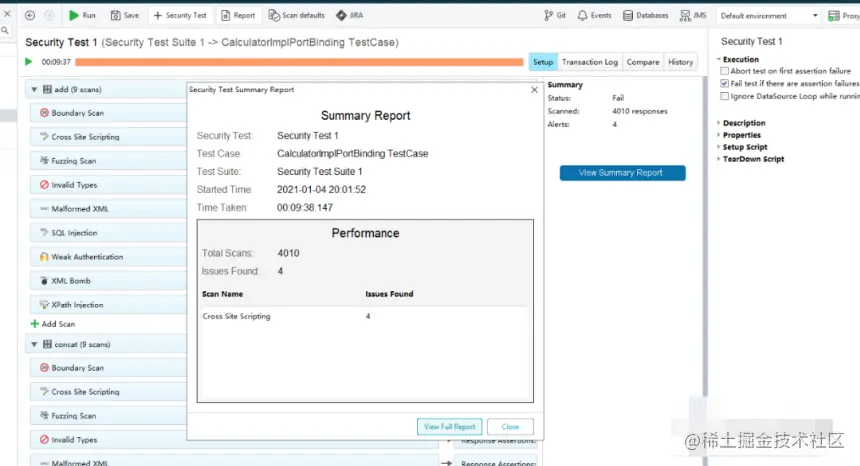Click the Proxy toolbar icon
This screenshot has height=466, width=860.
[834, 16]
